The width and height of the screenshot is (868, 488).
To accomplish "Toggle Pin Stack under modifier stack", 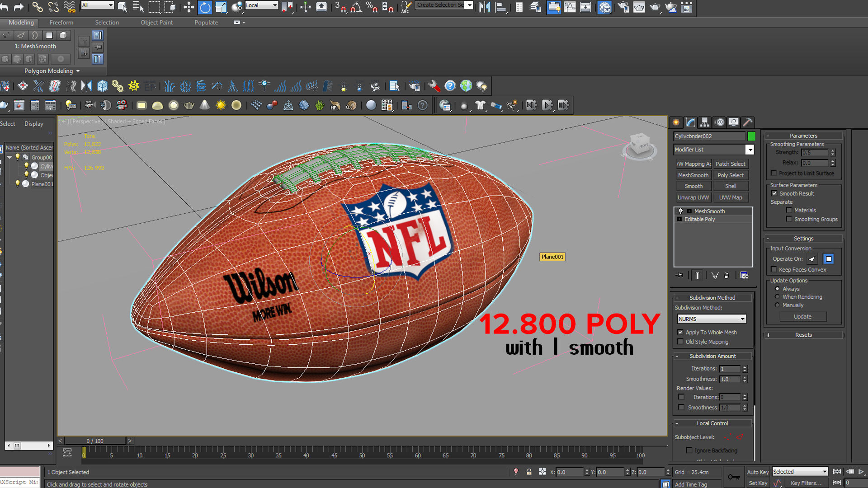I will click(x=679, y=275).
